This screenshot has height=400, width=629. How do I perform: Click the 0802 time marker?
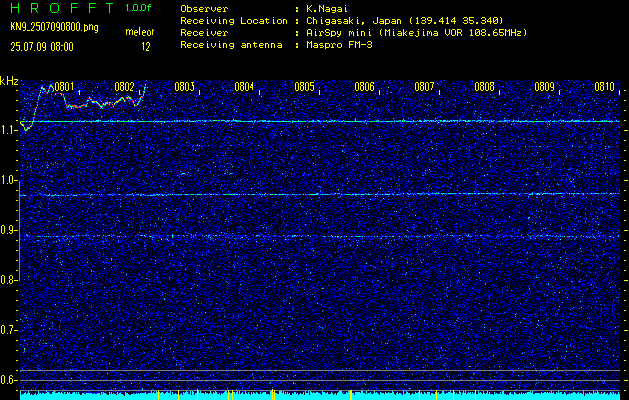(124, 87)
